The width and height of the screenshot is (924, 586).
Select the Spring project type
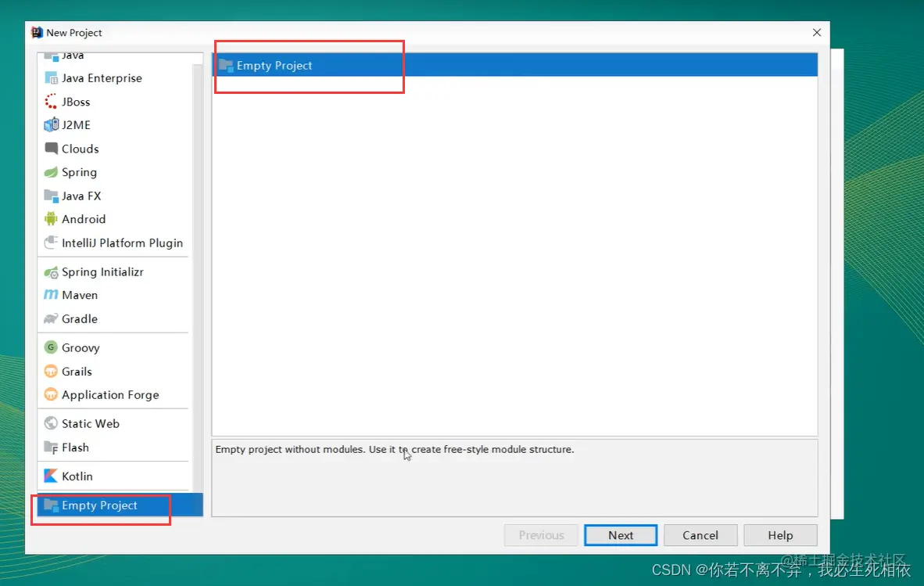pos(113,172)
